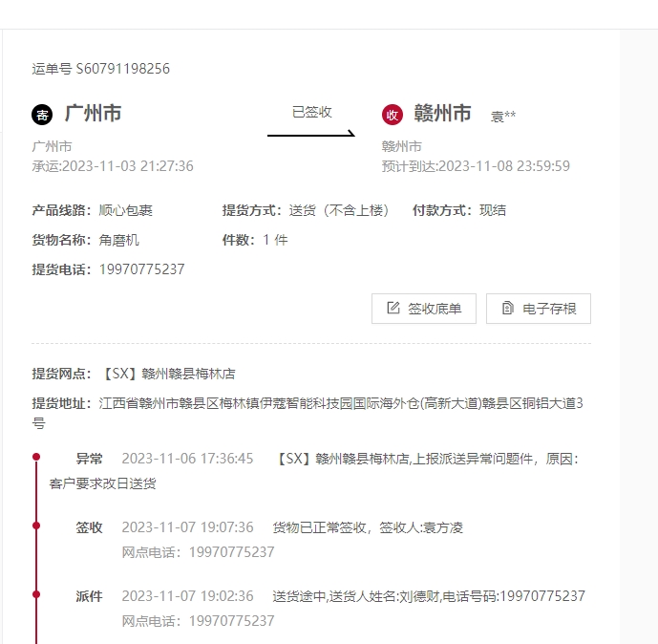Screen dimensions: 658x644
Task: Click the 提货地址 address text
Action: point(308,413)
